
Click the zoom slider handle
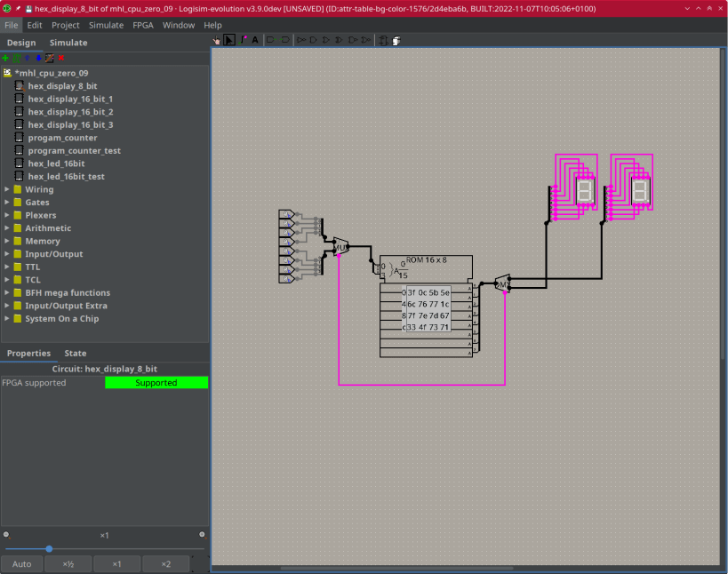point(49,549)
